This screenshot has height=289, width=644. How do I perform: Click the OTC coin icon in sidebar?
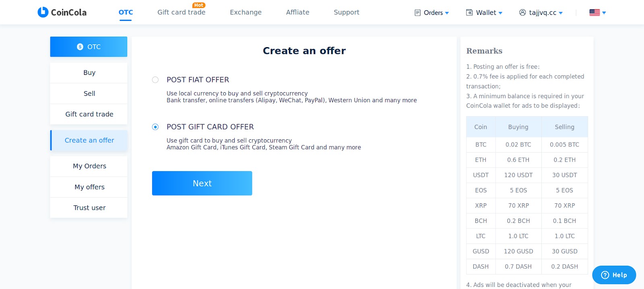(80, 47)
